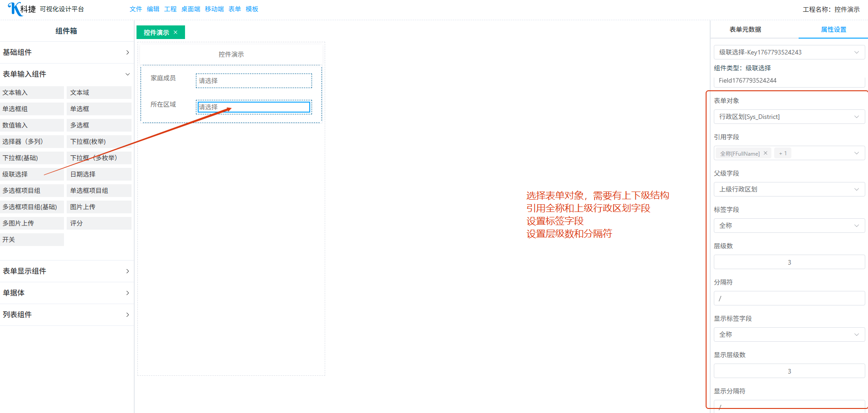This screenshot has width=868, height=413.
Task: Close the 控件演示 tab
Action: 176,32
